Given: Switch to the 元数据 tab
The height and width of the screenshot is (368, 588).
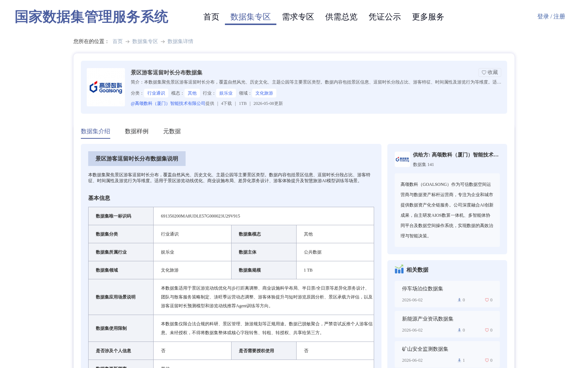Looking at the screenshot, I should (x=172, y=131).
